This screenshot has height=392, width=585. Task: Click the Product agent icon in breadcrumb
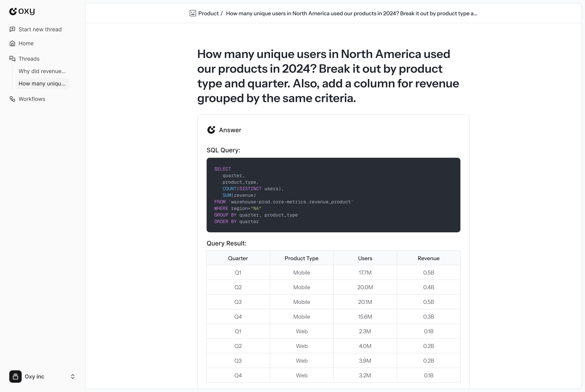tap(193, 13)
